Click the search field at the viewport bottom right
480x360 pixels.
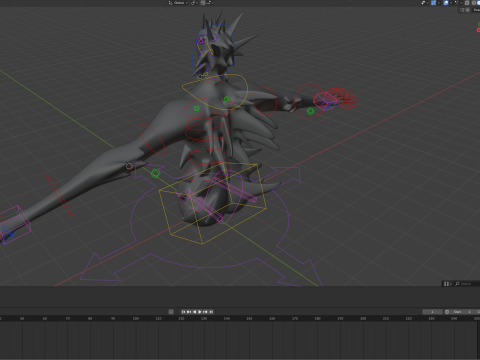click(x=467, y=284)
